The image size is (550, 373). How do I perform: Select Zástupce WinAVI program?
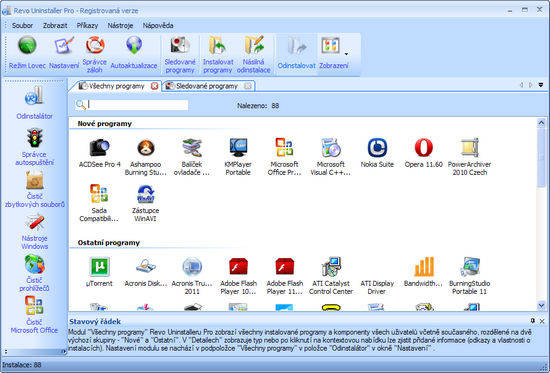[146, 203]
